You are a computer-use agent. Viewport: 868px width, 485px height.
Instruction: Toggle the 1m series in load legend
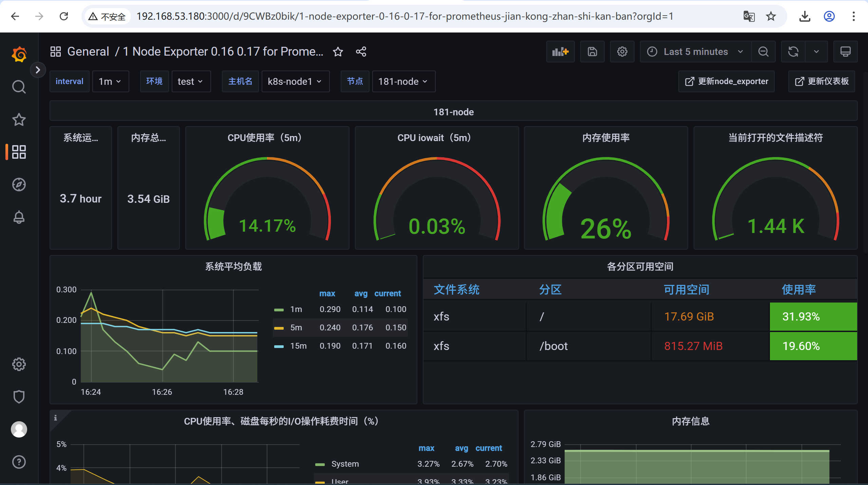[x=296, y=309]
